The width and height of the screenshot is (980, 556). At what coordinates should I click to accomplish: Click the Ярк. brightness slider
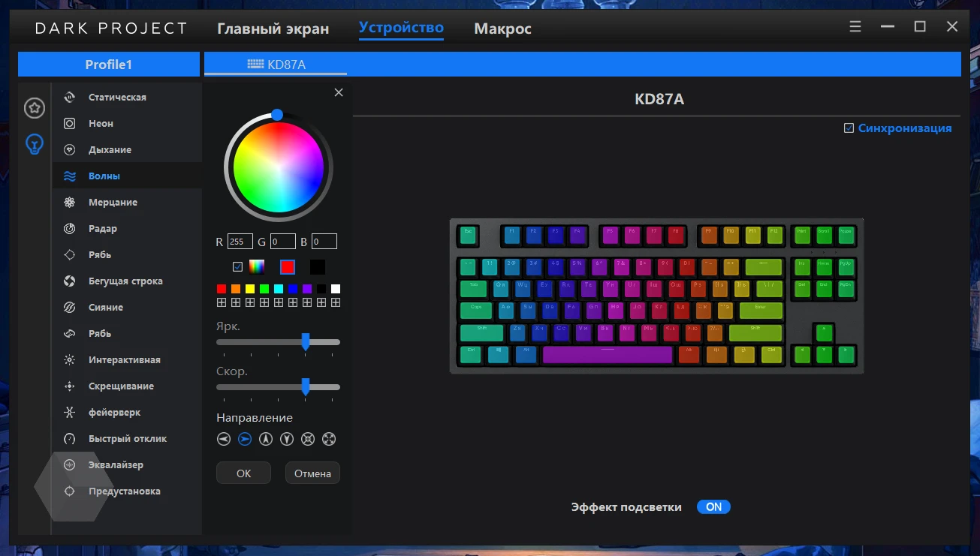coord(278,342)
